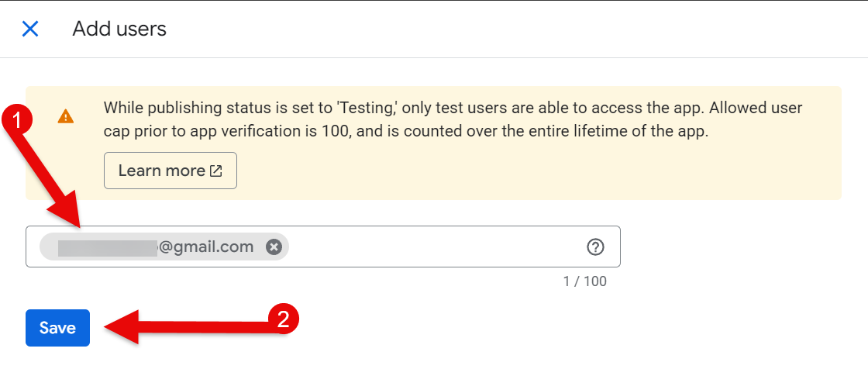The width and height of the screenshot is (868, 376).
Task: Click the empty area of the email input
Action: click(434, 247)
